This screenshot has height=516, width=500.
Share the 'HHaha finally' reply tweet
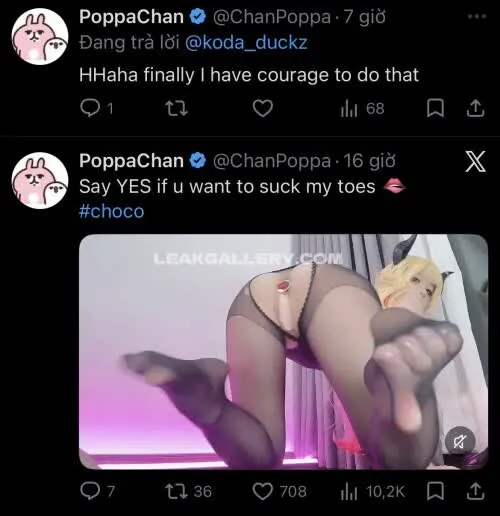click(x=475, y=109)
